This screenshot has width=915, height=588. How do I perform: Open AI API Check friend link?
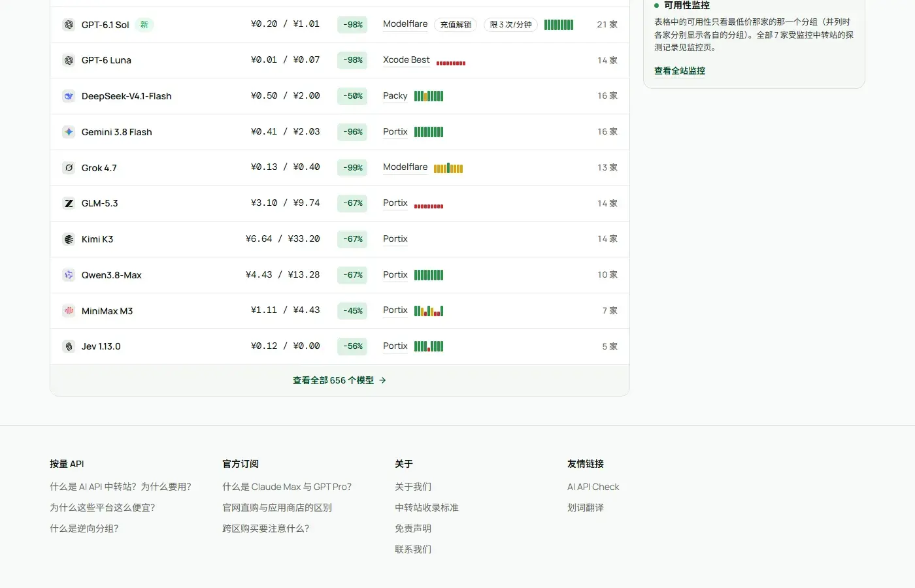[x=593, y=487]
